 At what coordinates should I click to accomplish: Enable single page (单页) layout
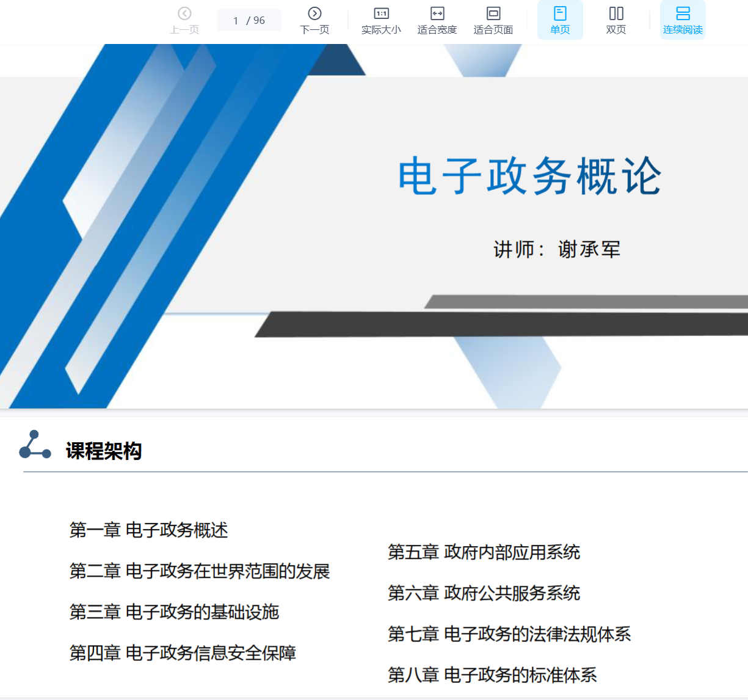coord(560,20)
